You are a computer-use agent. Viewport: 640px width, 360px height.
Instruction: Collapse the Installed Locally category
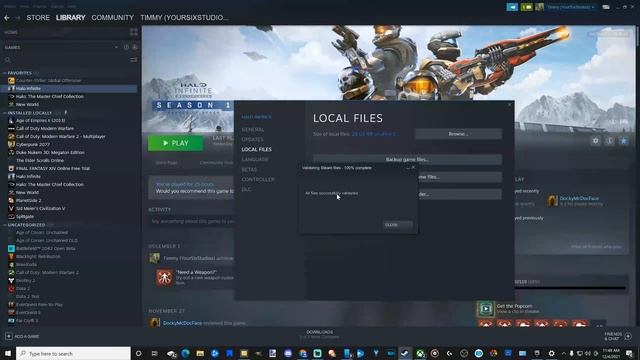5,113
